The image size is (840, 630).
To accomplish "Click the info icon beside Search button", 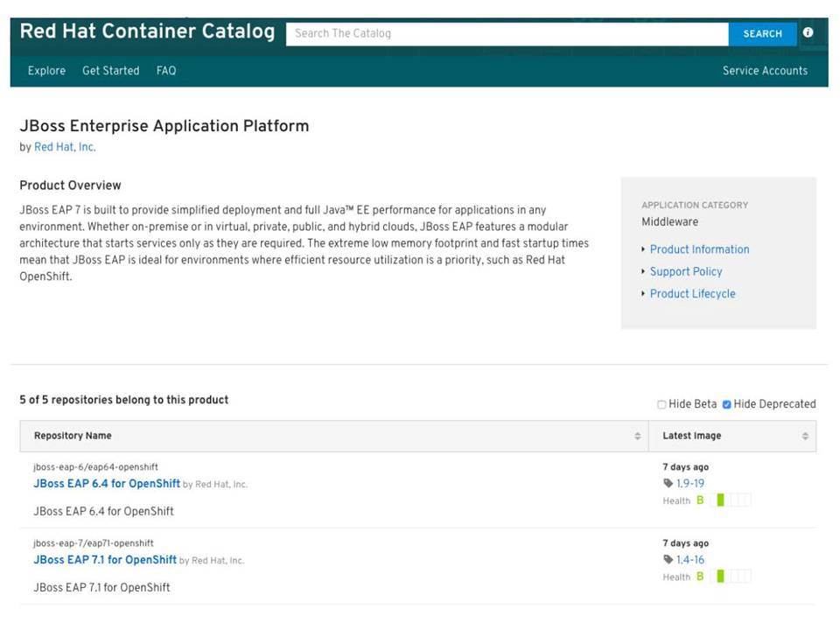I will (x=808, y=32).
